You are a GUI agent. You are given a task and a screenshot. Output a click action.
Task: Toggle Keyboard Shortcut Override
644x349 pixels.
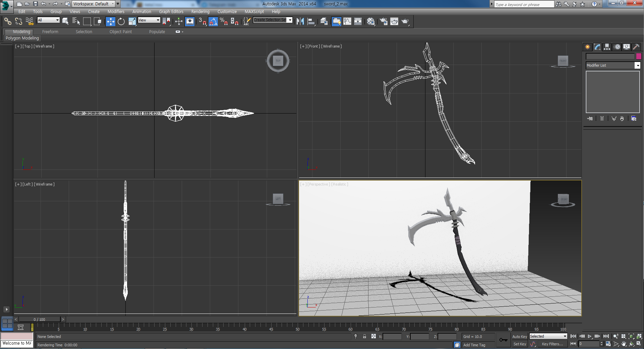pyautogui.click(x=189, y=21)
